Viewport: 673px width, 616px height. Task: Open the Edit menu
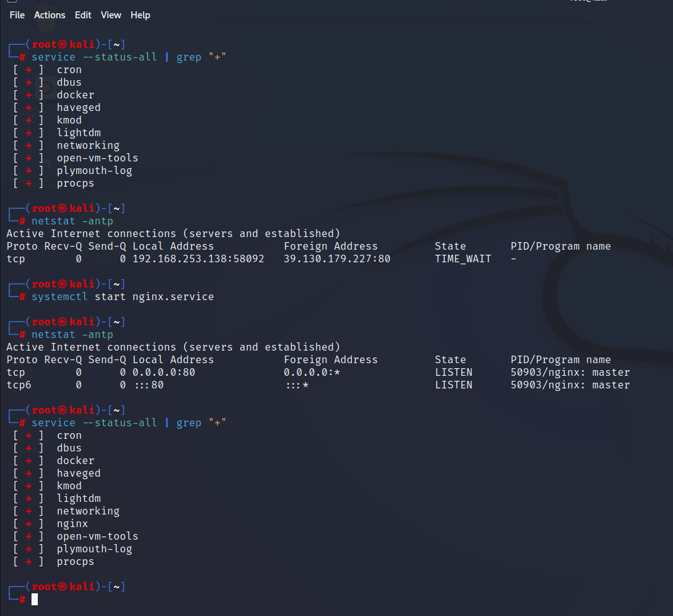pyautogui.click(x=83, y=15)
